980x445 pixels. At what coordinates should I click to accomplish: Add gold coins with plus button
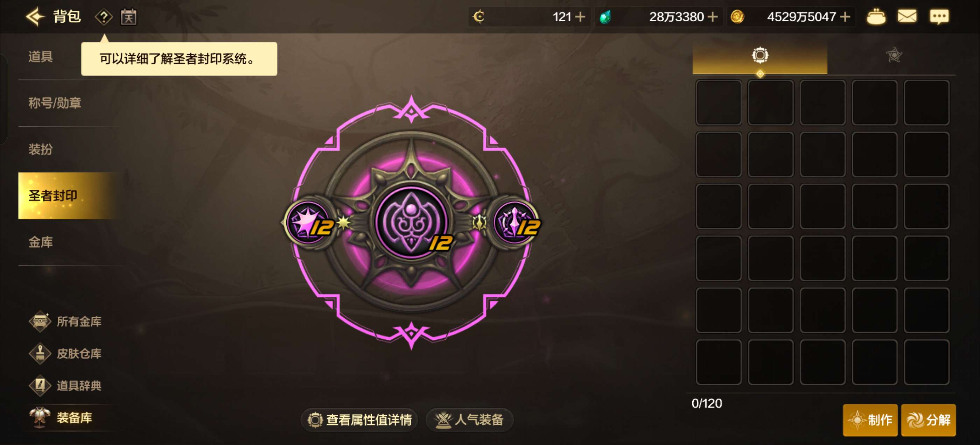click(x=845, y=17)
